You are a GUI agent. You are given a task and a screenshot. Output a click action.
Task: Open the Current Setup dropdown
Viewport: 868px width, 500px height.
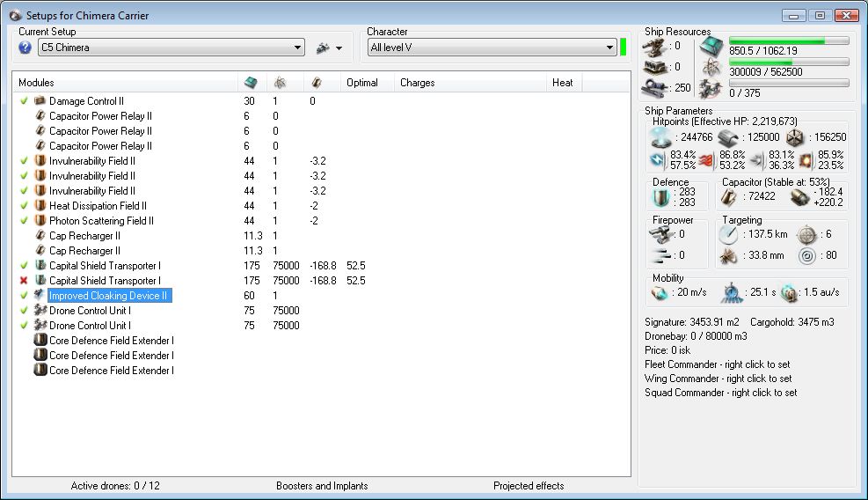297,48
